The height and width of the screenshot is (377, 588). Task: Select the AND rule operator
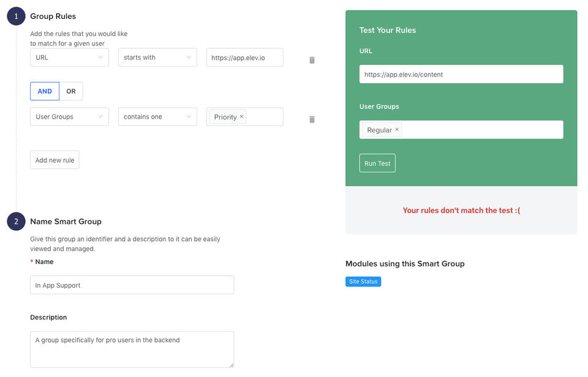click(x=45, y=91)
